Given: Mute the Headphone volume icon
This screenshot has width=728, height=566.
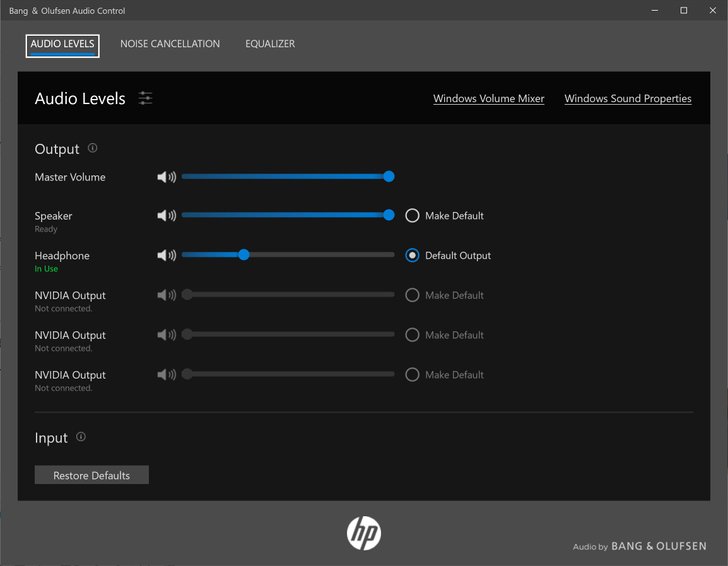Looking at the screenshot, I should (166, 256).
